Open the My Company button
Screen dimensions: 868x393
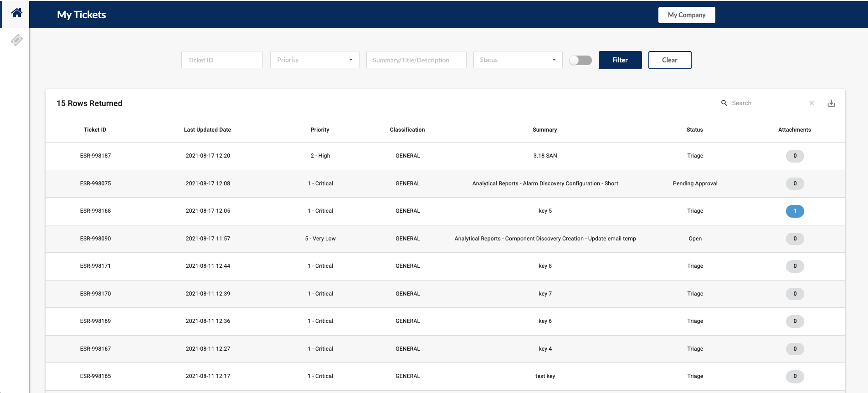coord(686,15)
